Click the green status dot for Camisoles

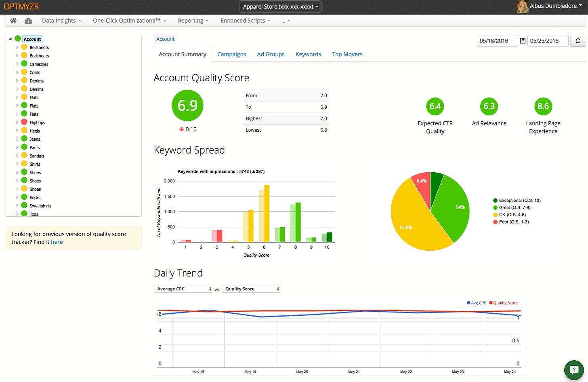pos(24,64)
